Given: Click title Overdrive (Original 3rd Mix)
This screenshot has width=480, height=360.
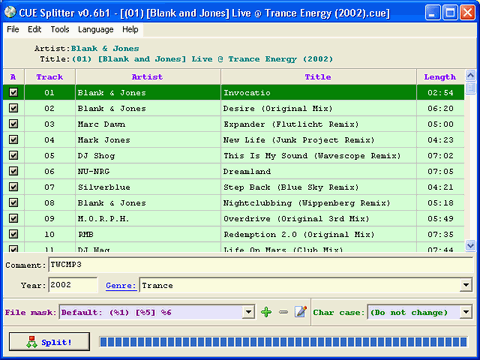Looking at the screenshot, I should pos(296,219).
